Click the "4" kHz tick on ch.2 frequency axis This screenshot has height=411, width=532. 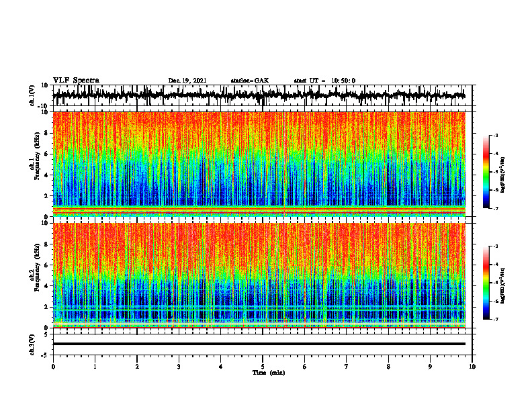coord(46,286)
